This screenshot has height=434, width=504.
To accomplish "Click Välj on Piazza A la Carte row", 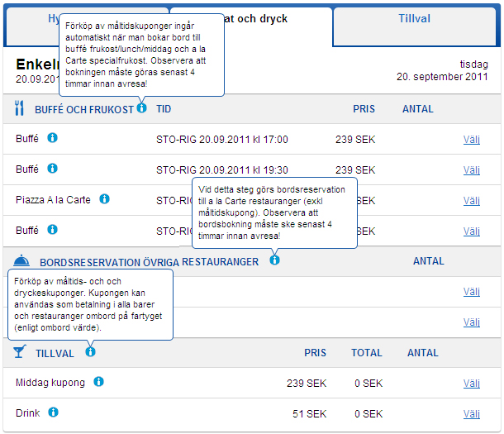I will click(471, 200).
